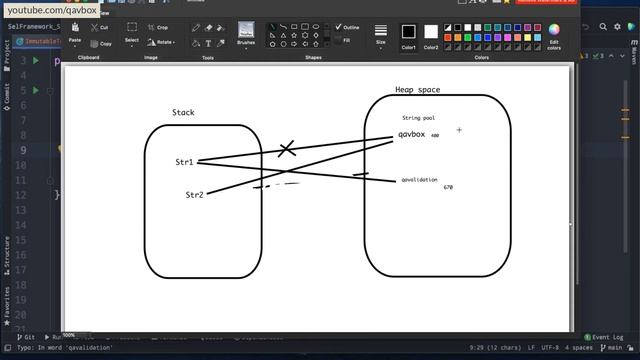Pick the Triangle shape
The width and height of the screenshot is (640, 360).
[x=283, y=36]
